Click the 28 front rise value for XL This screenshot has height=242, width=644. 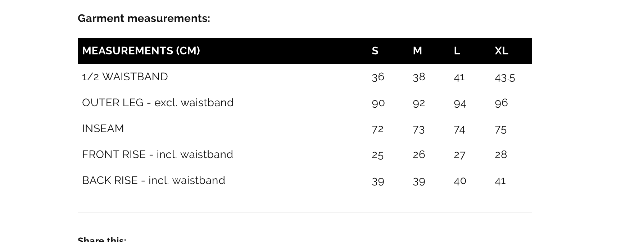point(501,154)
